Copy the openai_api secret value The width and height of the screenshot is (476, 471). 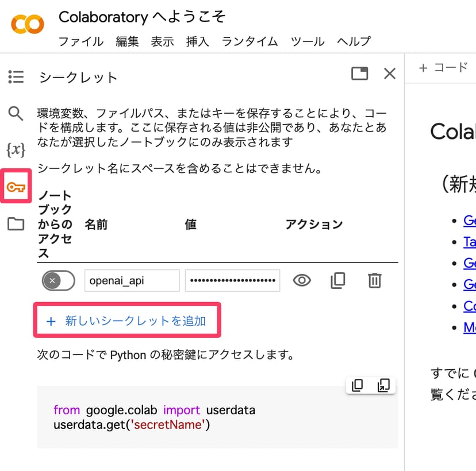[338, 280]
